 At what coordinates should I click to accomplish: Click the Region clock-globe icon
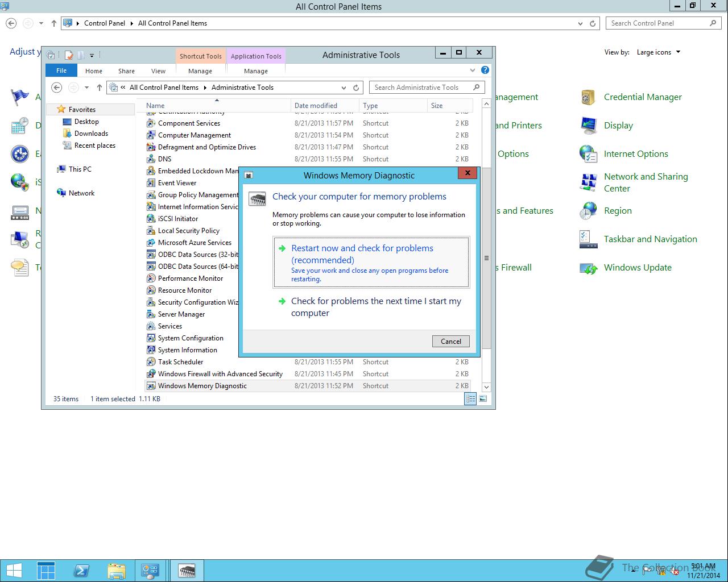coord(588,211)
